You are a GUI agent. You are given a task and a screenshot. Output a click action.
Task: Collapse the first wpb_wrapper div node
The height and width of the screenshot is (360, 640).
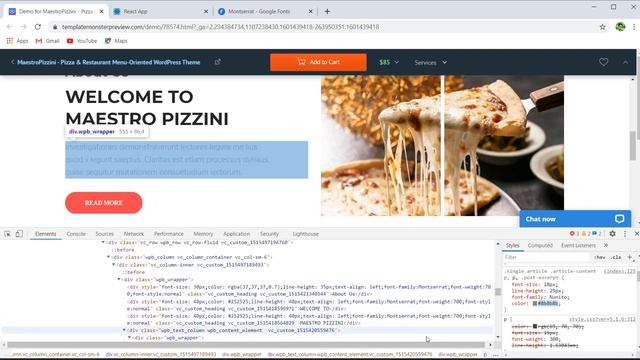coord(119,280)
